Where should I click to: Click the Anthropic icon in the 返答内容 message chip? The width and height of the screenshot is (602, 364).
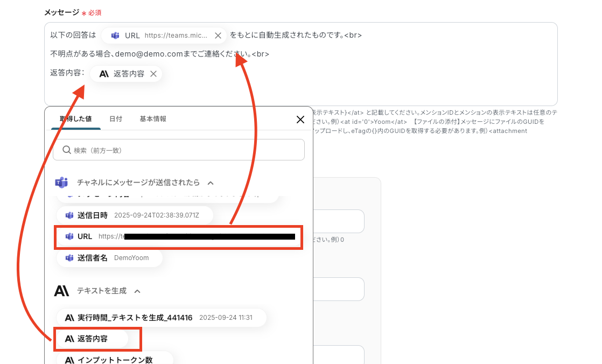[x=104, y=74]
